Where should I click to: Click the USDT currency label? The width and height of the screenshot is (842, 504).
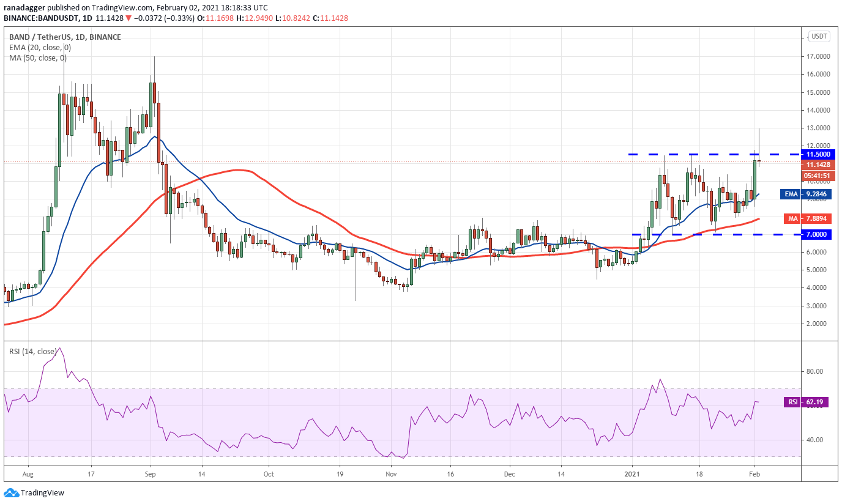point(819,36)
